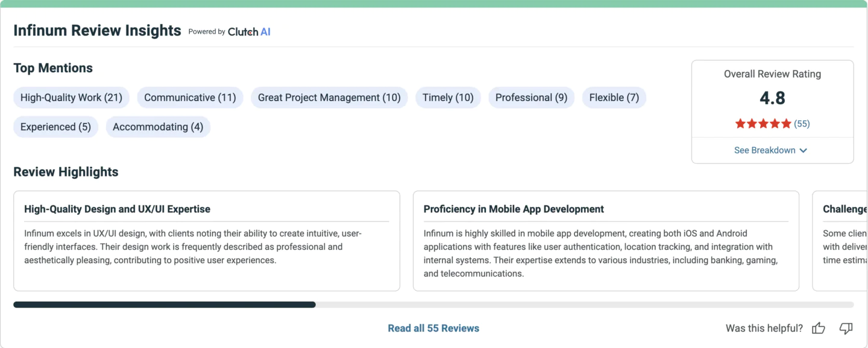The width and height of the screenshot is (868, 348).
Task: Click the thumbs up helpful icon
Action: [x=818, y=328]
